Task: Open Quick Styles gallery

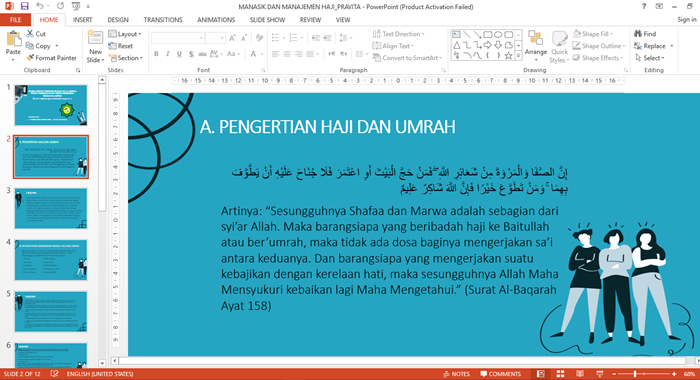Action: 559,47
